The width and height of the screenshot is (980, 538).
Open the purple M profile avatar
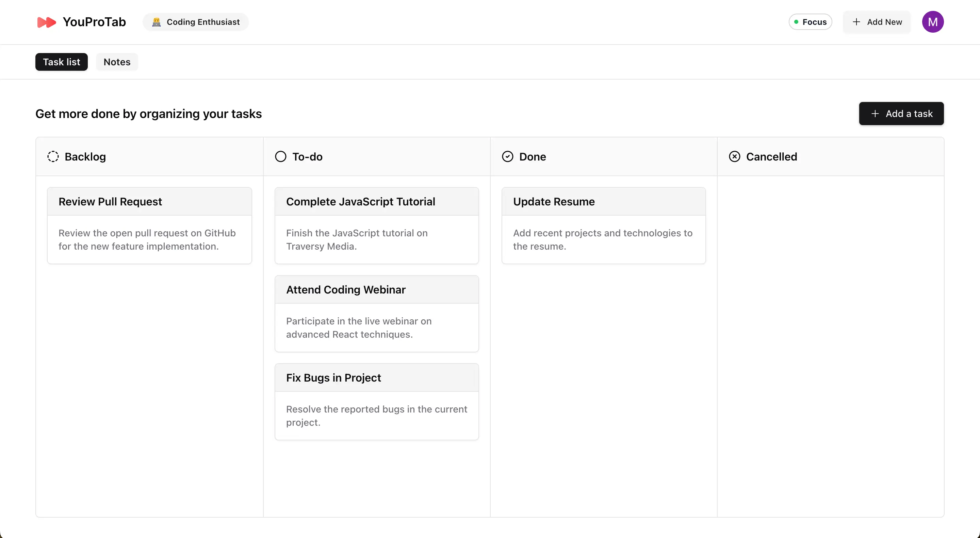coord(932,22)
